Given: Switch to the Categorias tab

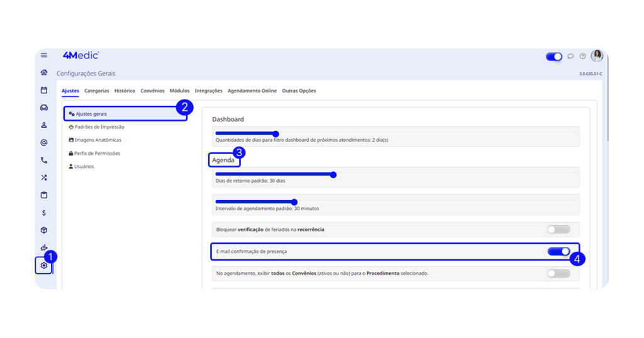Looking at the screenshot, I should point(97,91).
